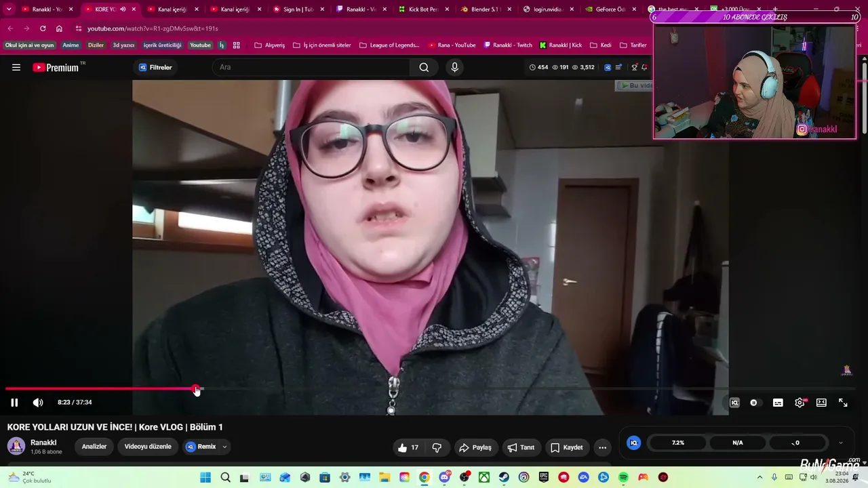Start voice search with the microphone

pos(454,67)
